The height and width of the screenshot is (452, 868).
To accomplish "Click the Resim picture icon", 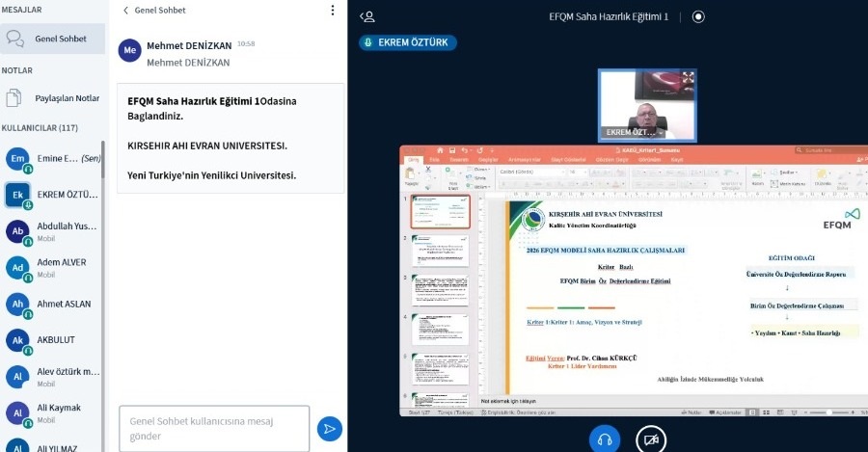I will (757, 173).
